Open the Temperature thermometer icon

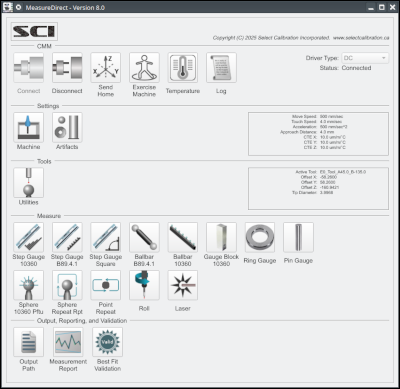tap(183, 68)
